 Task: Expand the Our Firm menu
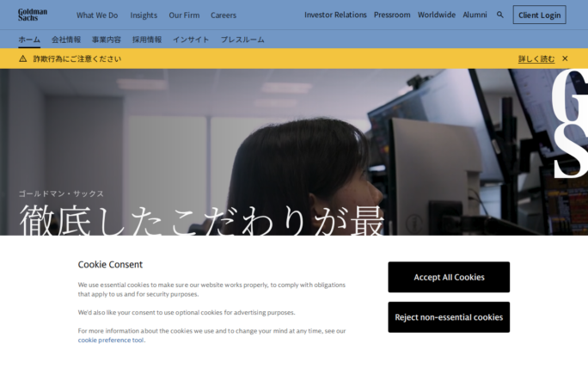point(184,15)
